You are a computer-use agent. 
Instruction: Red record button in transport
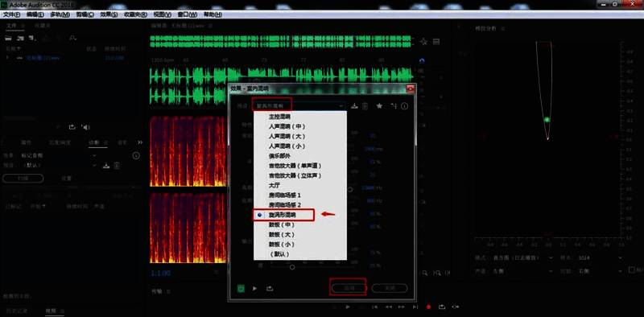[x=429, y=307]
